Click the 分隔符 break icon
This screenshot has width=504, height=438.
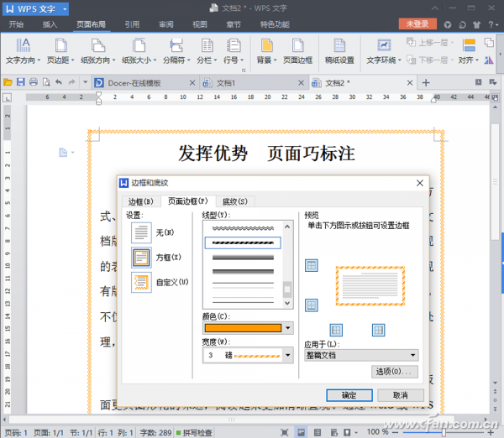[176, 45]
